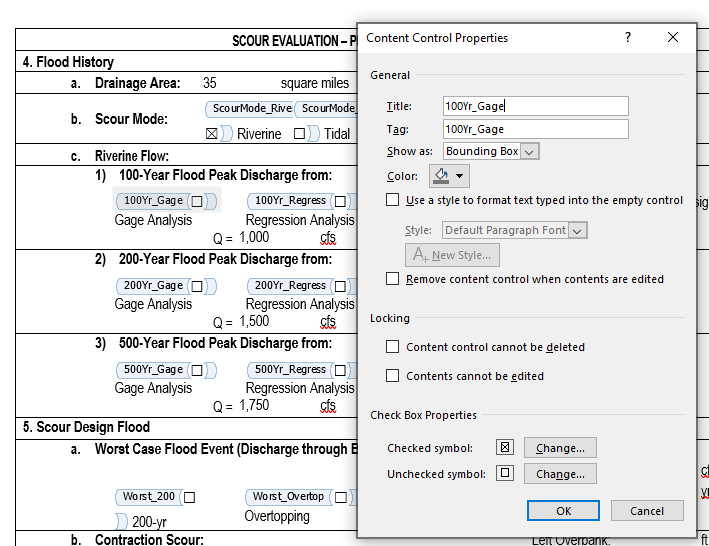709x546 pixels.
Task: Close the Content Control Properties dialog
Action: pyautogui.click(x=673, y=38)
